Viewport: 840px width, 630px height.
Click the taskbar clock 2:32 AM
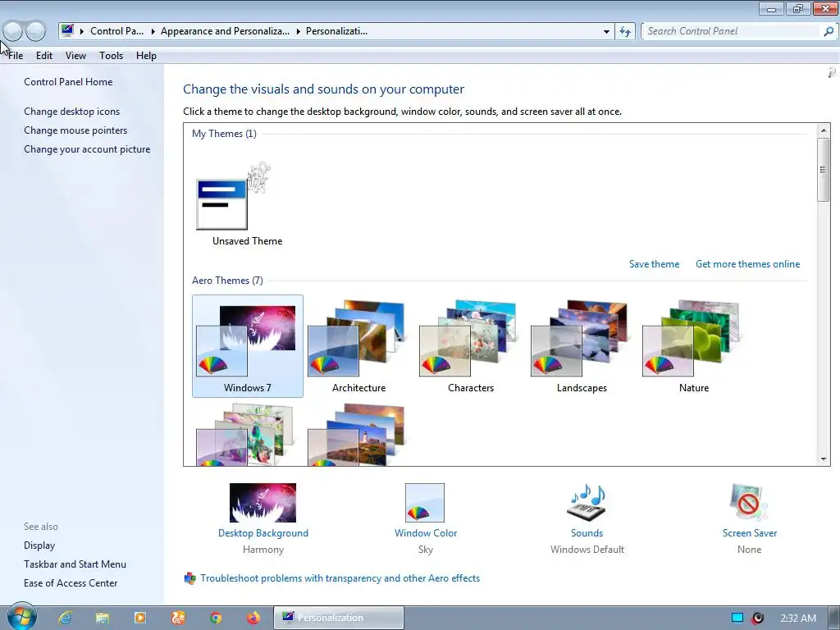[798, 619]
